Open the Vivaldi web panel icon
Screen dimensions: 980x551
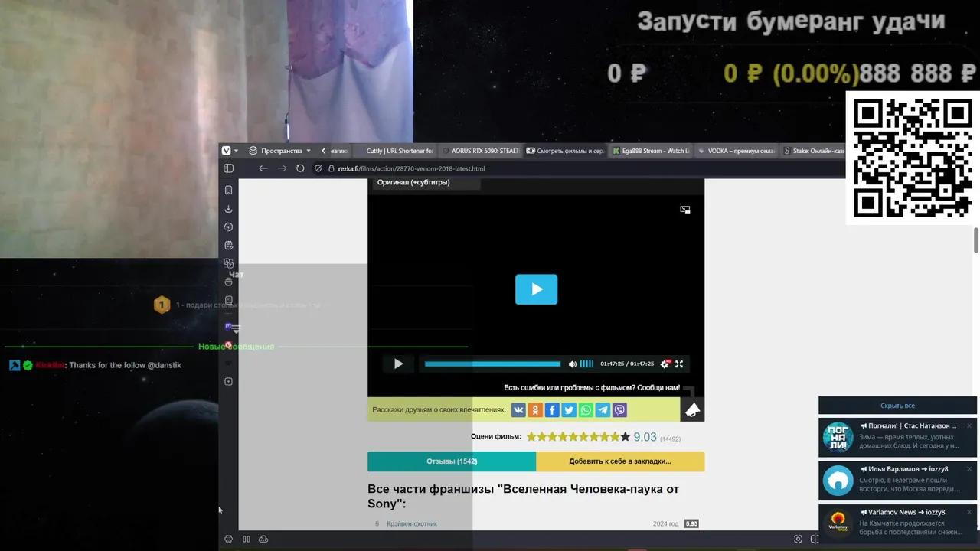point(228,344)
